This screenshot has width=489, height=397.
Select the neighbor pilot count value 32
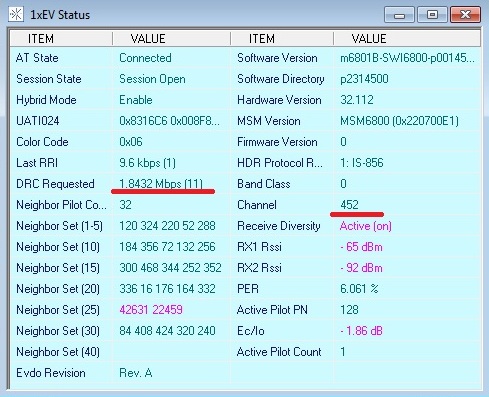pos(125,205)
